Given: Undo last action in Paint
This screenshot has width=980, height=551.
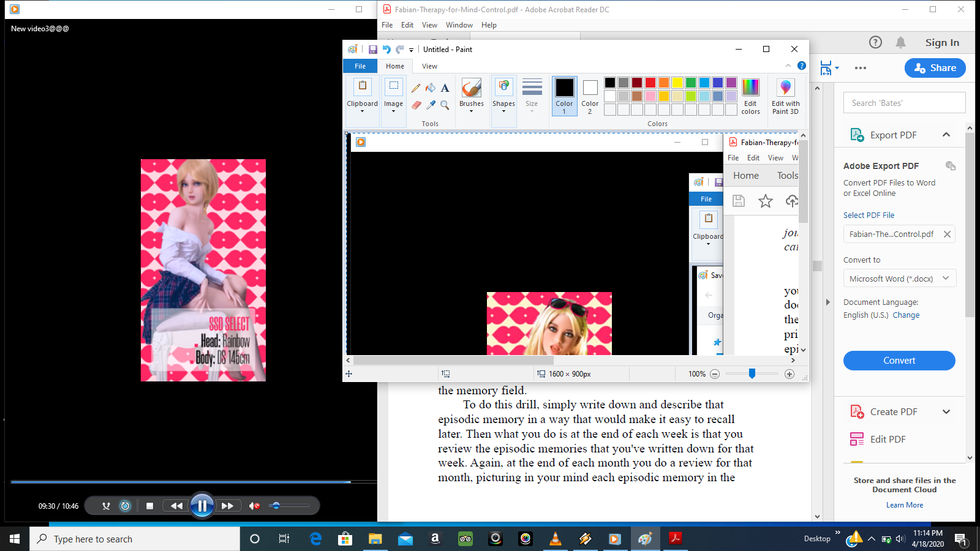Looking at the screenshot, I should click(386, 50).
